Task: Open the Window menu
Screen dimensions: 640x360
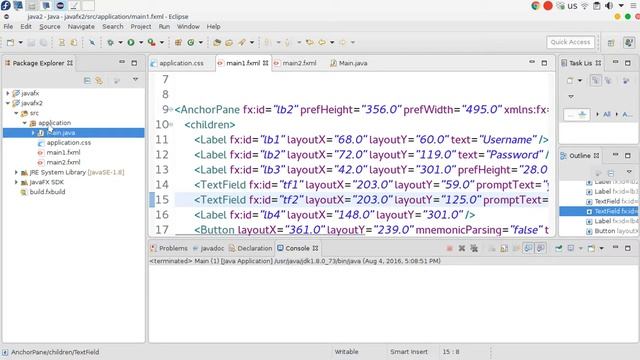Action: (x=188, y=27)
